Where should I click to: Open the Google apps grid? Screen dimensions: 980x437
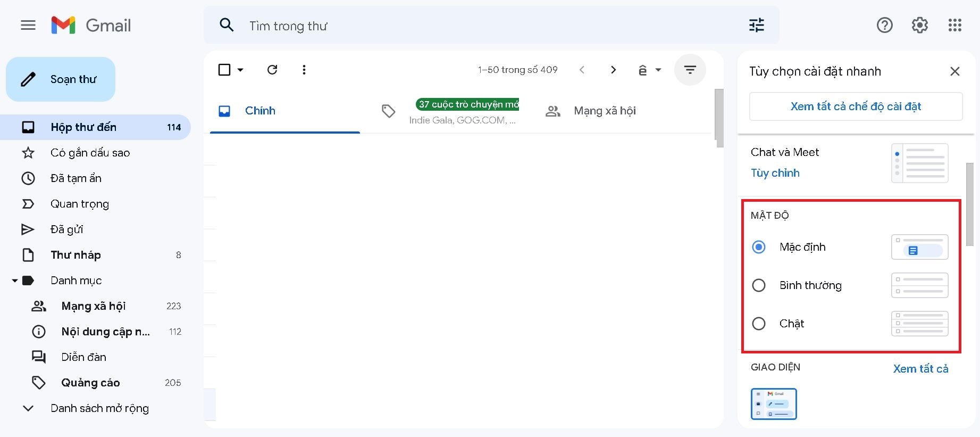955,25
